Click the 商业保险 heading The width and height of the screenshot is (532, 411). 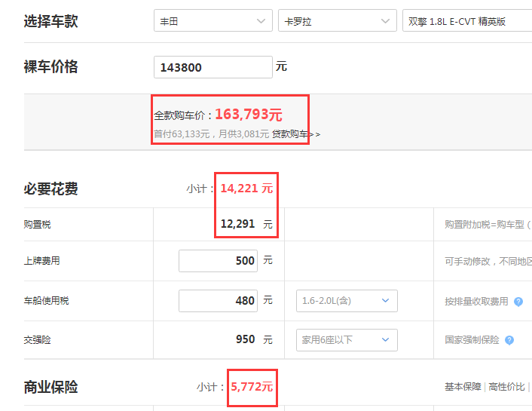51,387
